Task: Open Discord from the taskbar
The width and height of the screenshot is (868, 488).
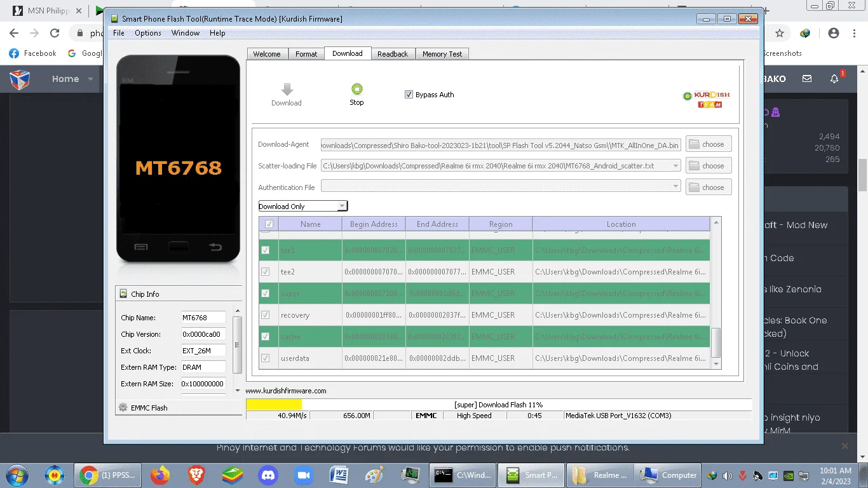Action: click(268, 475)
